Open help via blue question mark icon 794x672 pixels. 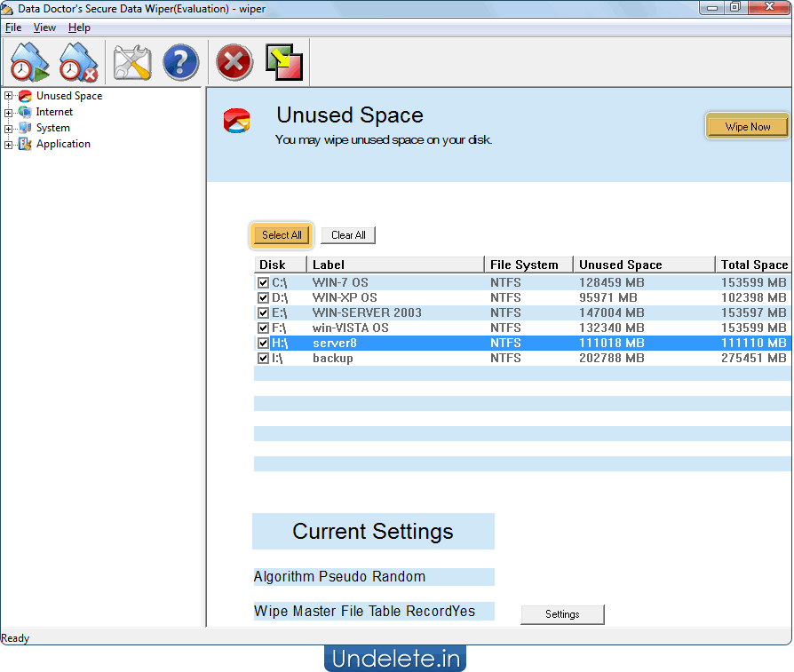click(181, 62)
